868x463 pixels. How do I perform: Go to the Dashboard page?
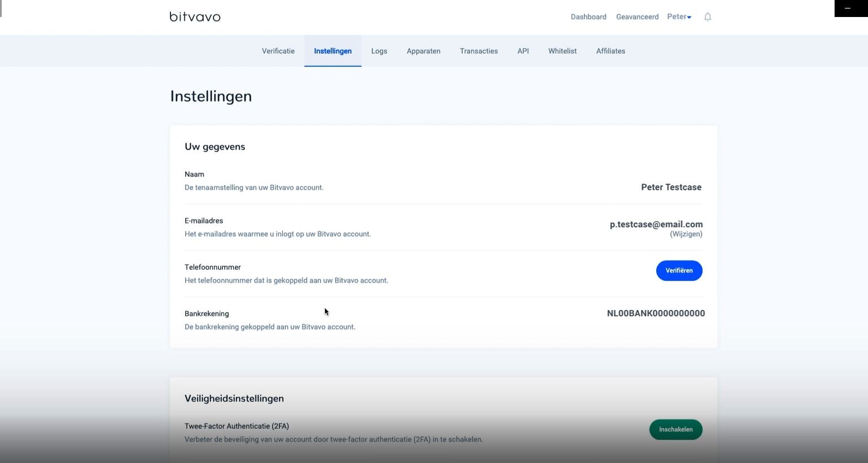pos(588,17)
